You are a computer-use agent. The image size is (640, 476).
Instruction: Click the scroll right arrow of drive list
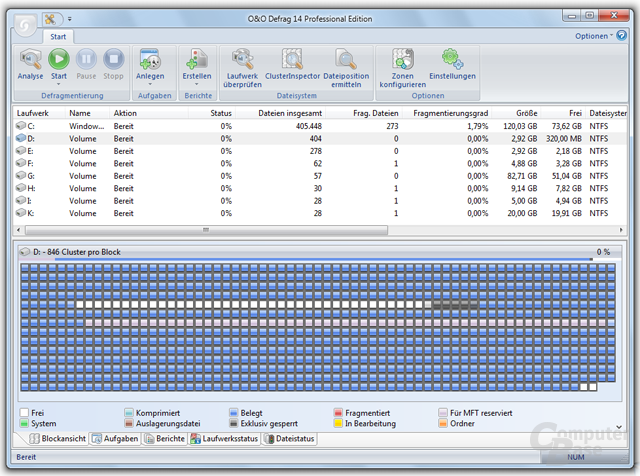point(621,230)
